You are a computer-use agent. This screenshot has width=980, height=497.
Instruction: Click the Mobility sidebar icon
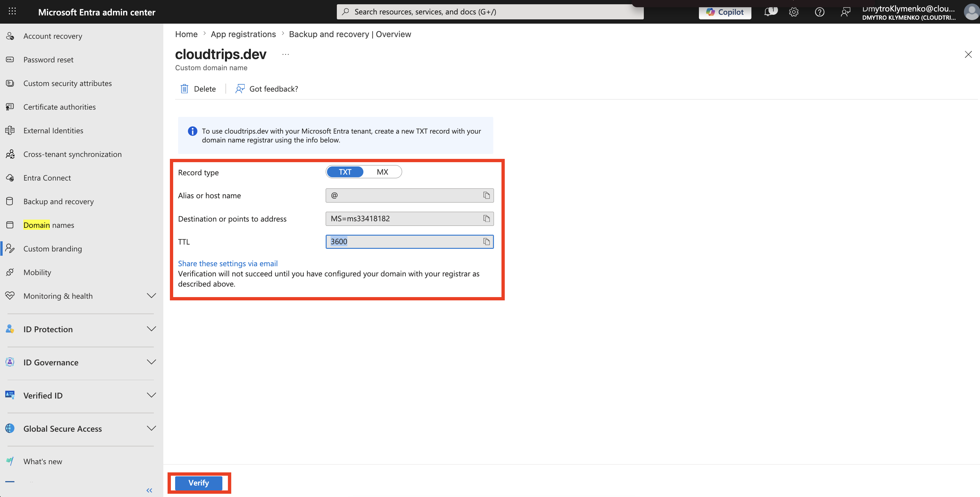tap(10, 272)
